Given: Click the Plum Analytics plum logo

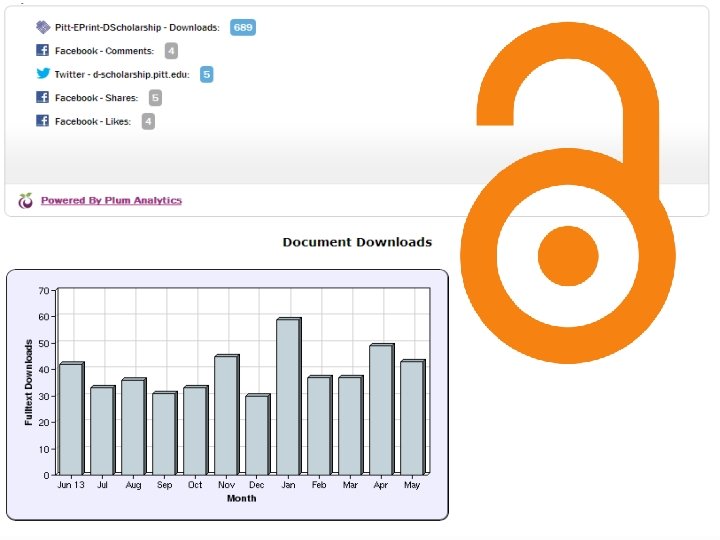Looking at the screenshot, I should click(26, 201).
